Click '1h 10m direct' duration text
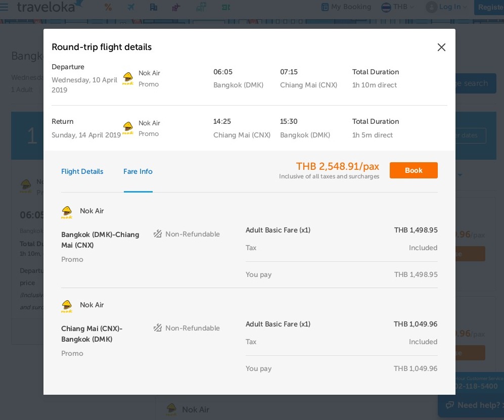 click(x=375, y=85)
